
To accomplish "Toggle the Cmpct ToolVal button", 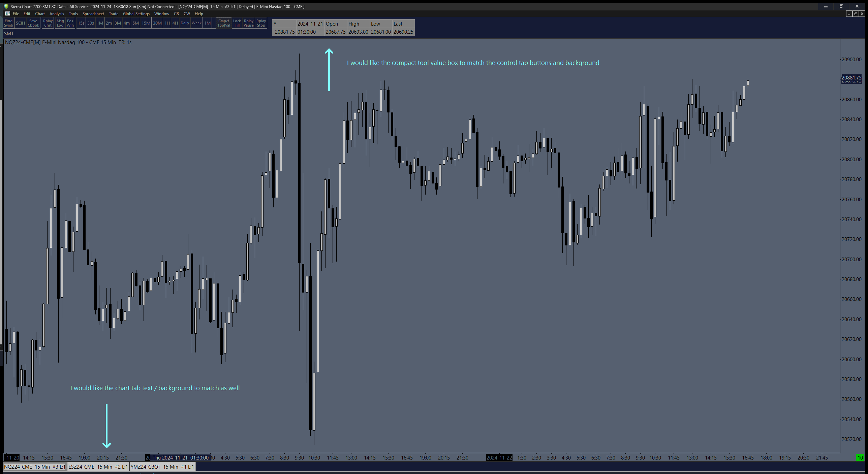I will 224,23.
